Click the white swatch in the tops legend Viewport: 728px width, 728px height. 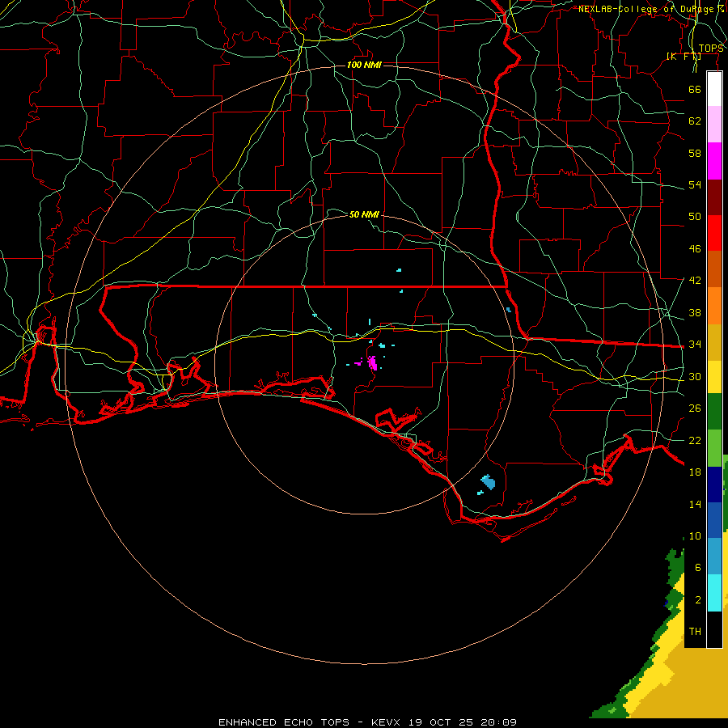[x=714, y=89]
